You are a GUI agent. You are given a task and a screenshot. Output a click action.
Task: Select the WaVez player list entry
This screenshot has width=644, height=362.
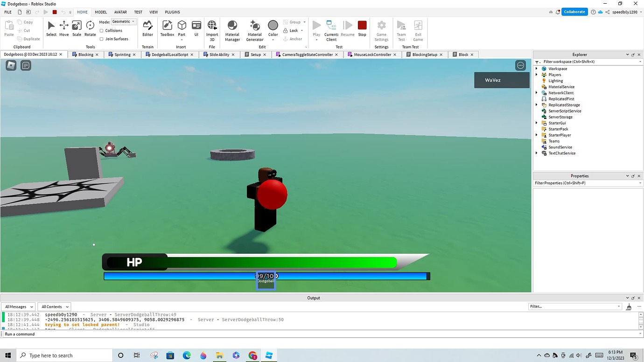pyautogui.click(x=502, y=80)
